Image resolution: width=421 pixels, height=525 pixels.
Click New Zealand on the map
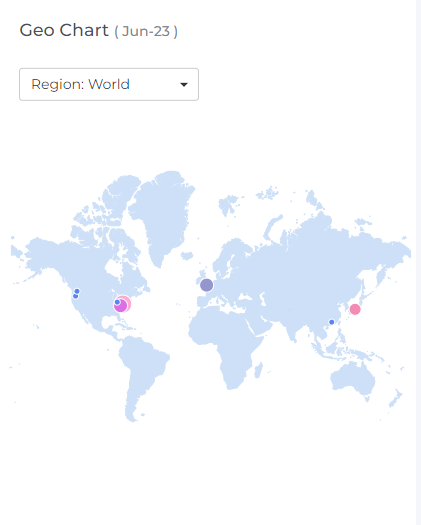(x=396, y=398)
